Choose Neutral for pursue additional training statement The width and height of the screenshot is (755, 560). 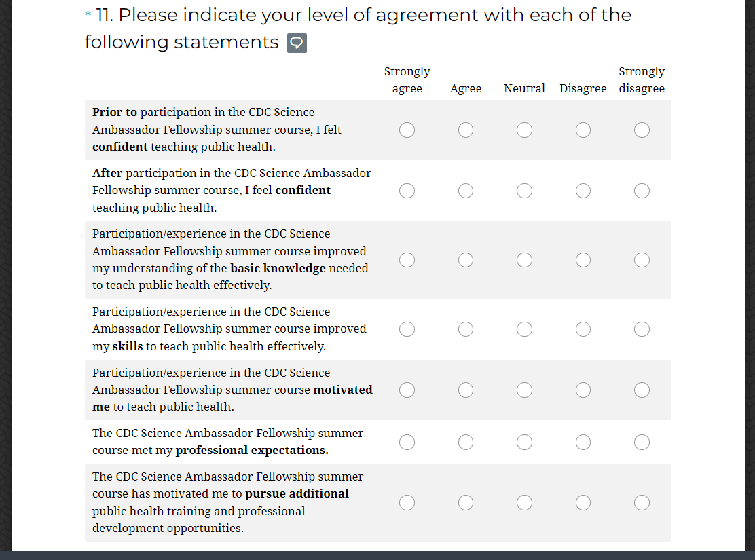pos(524,502)
